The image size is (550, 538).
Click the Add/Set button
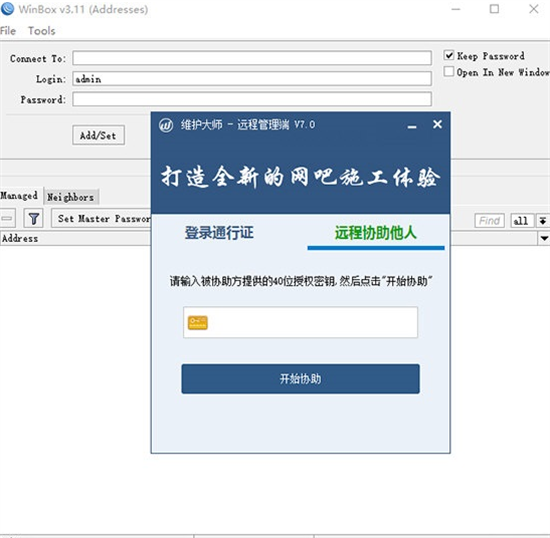pyautogui.click(x=99, y=135)
